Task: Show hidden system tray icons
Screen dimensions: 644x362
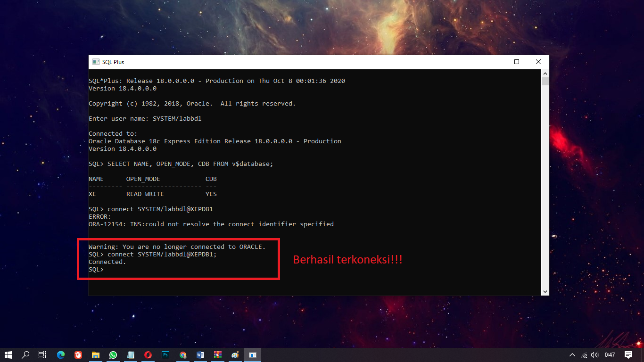Action: pyautogui.click(x=572, y=355)
